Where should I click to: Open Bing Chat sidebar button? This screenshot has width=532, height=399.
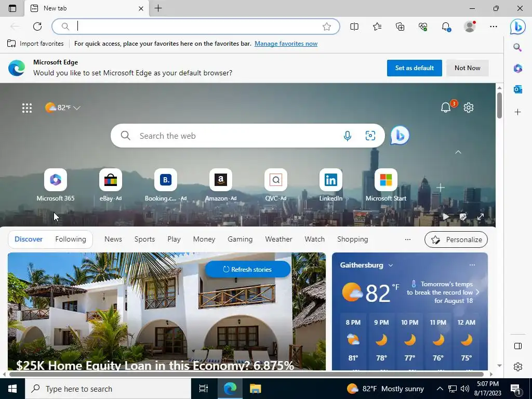click(518, 26)
